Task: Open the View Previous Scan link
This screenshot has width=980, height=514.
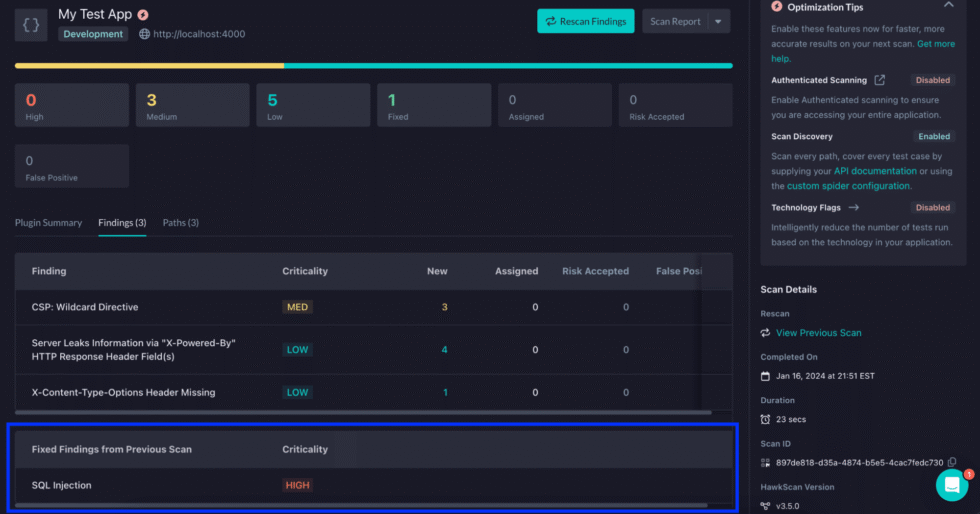Action: pos(818,333)
